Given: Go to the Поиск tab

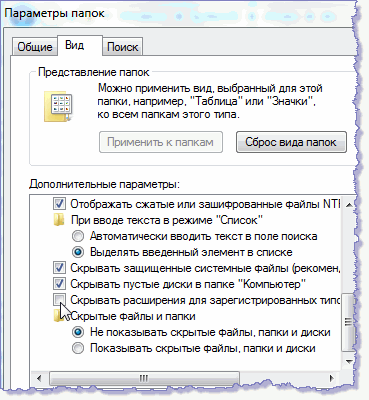Looking at the screenshot, I should click(x=122, y=47).
